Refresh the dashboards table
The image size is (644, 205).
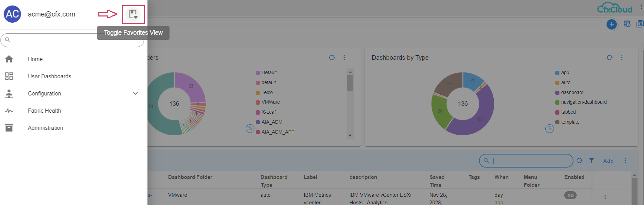[x=579, y=160]
